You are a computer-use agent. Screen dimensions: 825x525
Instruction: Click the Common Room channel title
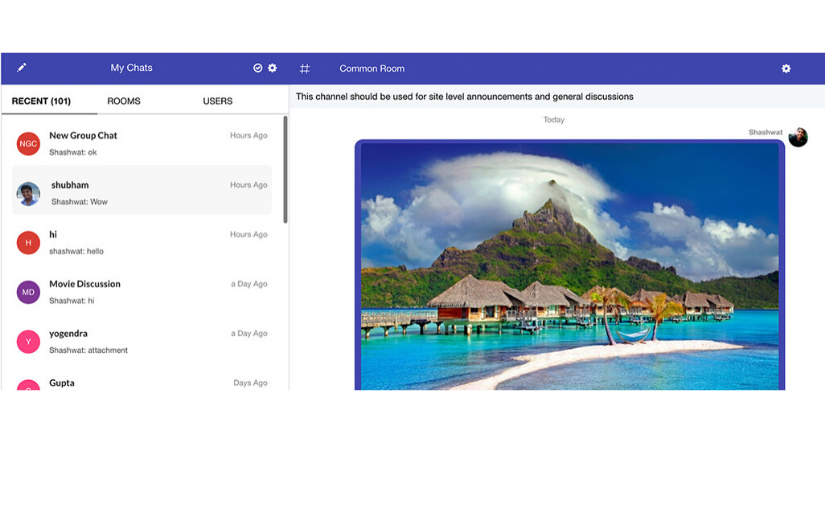pyautogui.click(x=372, y=68)
